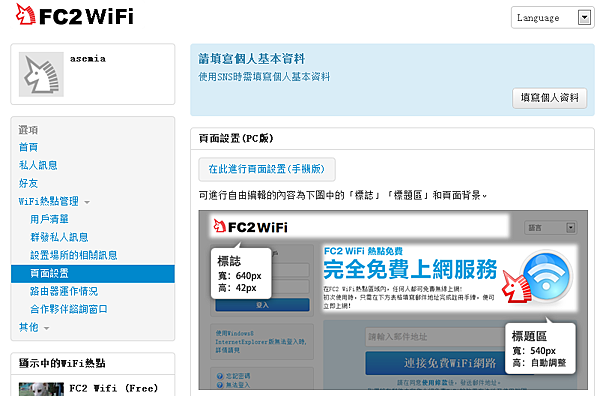
Task: Click the FC2 Wifi (Free) hotspot name
Action: click(x=114, y=388)
